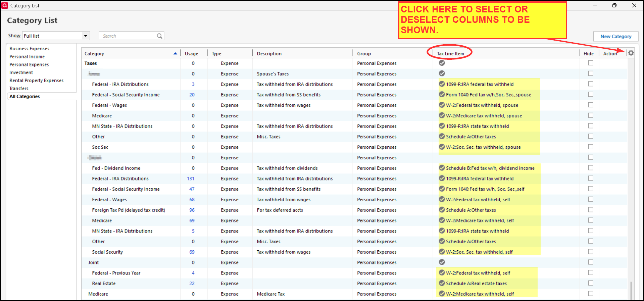The height and width of the screenshot is (301, 644).
Task: Tick the Hide checkbox for Federal - Previous Year
Action: 591,272
